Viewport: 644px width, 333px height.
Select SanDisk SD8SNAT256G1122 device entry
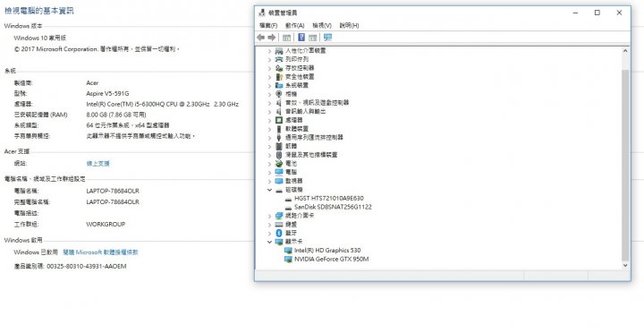(333, 207)
